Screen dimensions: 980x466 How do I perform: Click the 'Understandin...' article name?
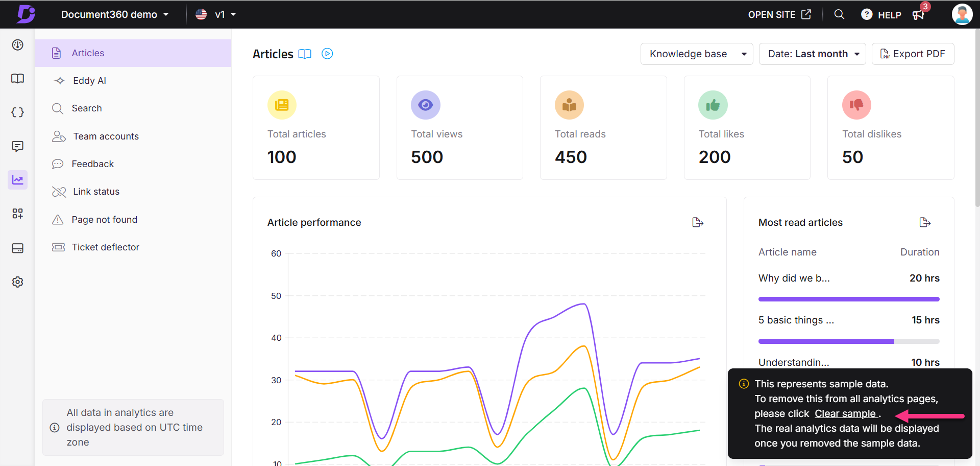[794, 362]
